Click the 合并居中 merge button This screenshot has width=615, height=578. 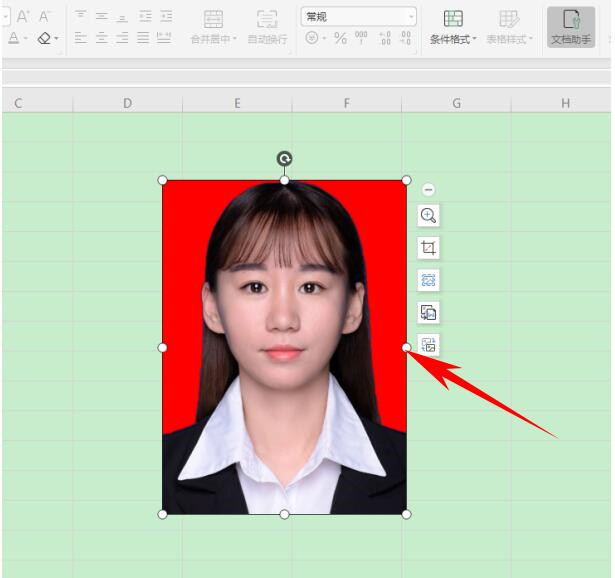click(213, 27)
